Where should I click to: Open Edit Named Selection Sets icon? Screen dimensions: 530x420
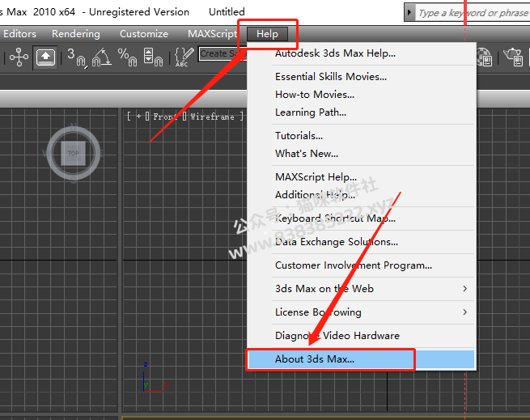point(184,57)
